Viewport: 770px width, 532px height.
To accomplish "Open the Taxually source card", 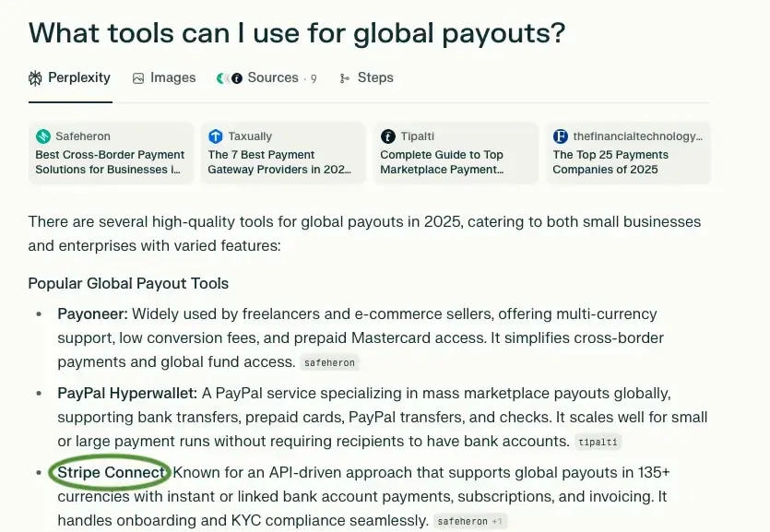I will click(x=283, y=153).
